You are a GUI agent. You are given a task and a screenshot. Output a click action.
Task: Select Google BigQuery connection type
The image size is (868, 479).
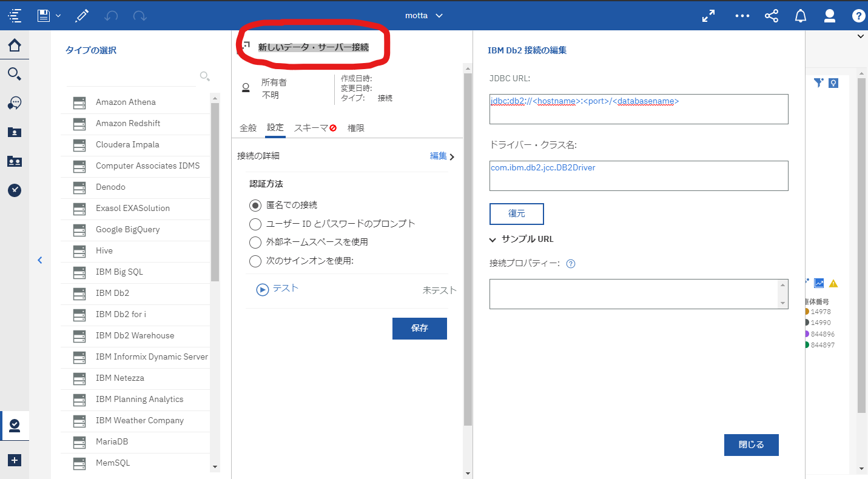coord(135,229)
